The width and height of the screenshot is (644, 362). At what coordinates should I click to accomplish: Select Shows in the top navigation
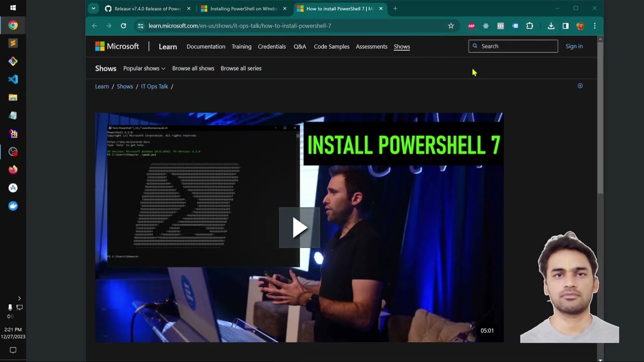click(x=401, y=46)
